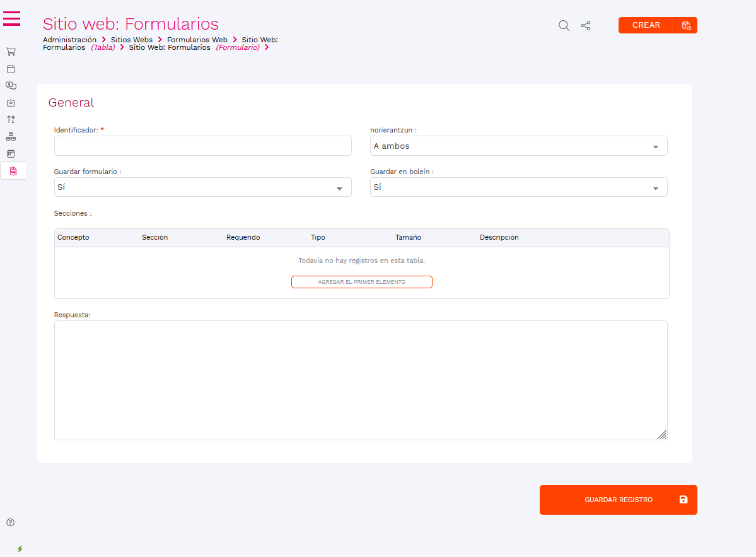Expand the Guardar formulario dropdown

coord(202,187)
